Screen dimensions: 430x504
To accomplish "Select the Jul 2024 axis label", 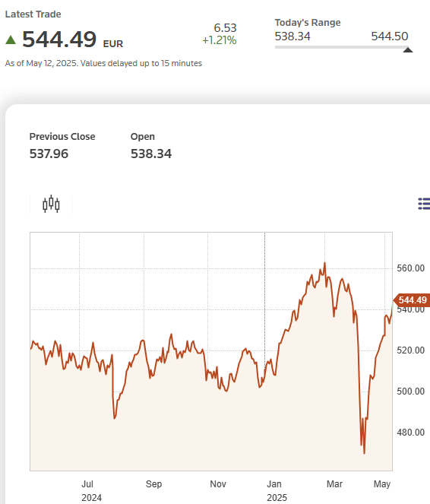I will coord(91,490).
